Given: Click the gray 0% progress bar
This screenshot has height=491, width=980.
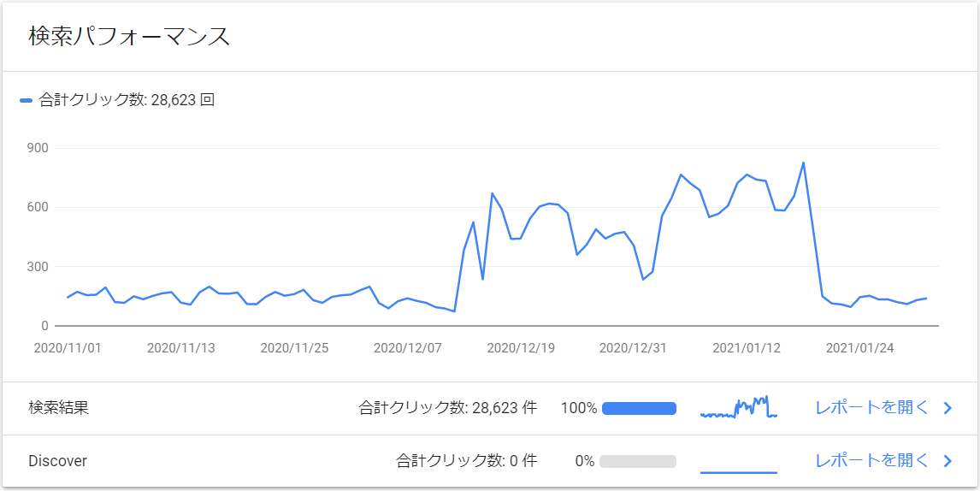Looking at the screenshot, I should click(637, 462).
